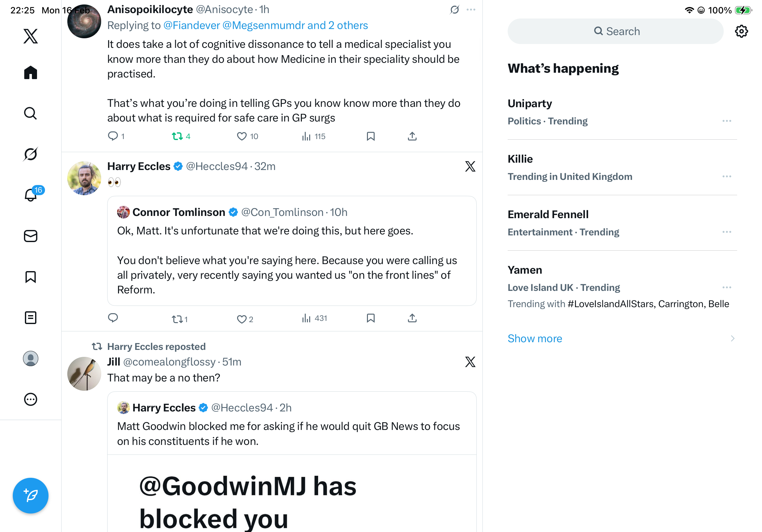The width and height of the screenshot is (762, 532).
Task: Open more options on Anisopoikilocyte's post
Action: pos(471,10)
